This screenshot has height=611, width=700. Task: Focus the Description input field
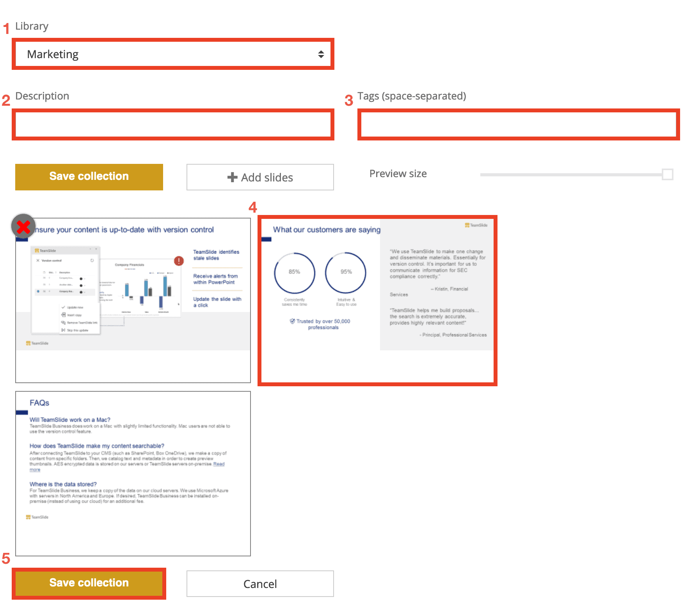point(173,125)
